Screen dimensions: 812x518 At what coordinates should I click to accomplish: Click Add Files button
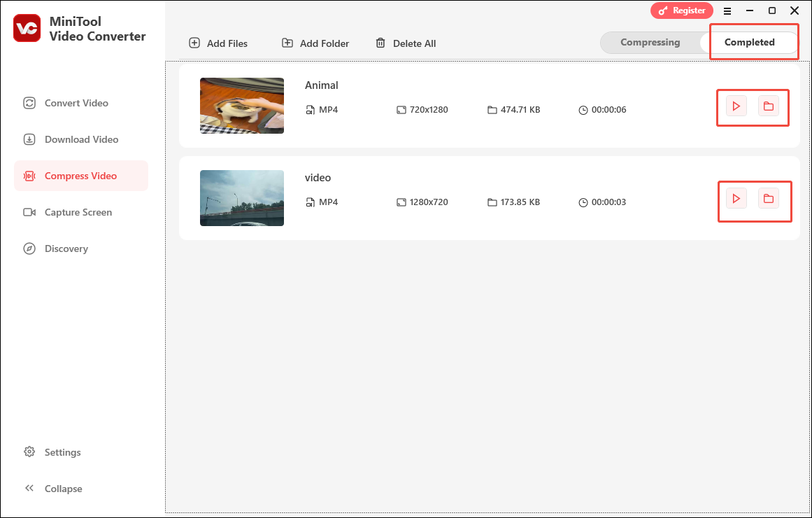pyautogui.click(x=218, y=43)
